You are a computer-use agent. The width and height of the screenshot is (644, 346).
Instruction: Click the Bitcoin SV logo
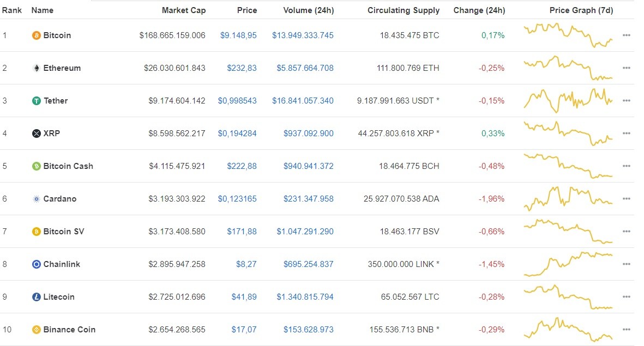pyautogui.click(x=36, y=231)
